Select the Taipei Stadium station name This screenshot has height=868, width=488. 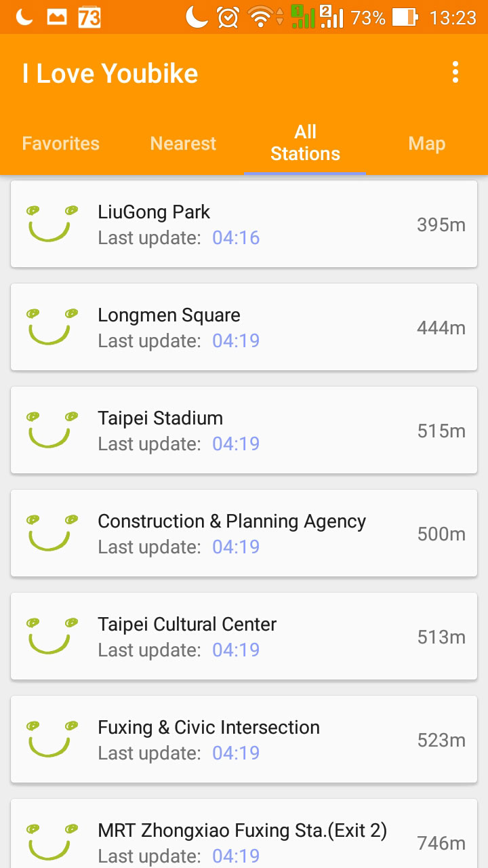160,418
